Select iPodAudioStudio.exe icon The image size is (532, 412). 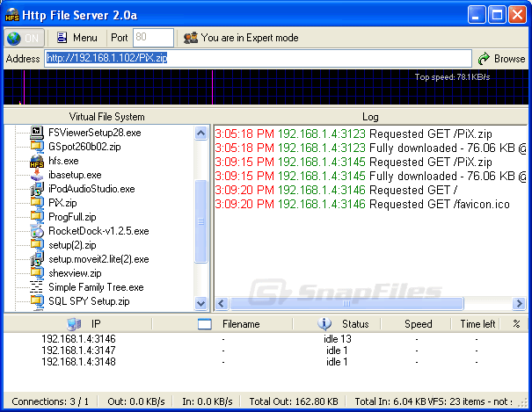pos(37,189)
